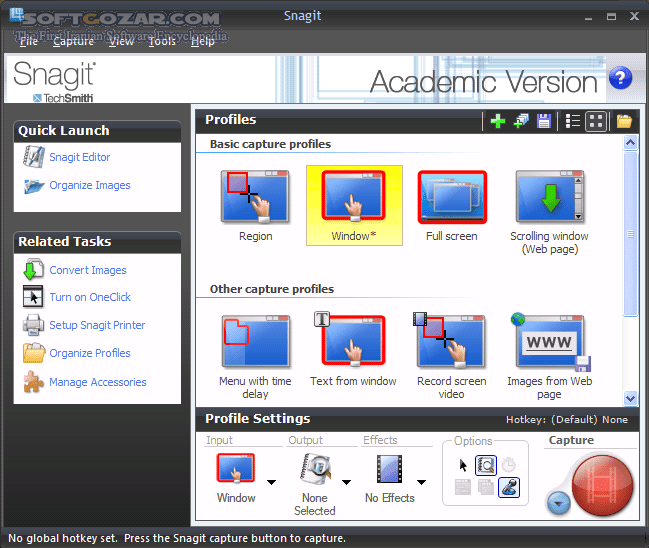
Task: Open the View menu
Action: point(121,41)
